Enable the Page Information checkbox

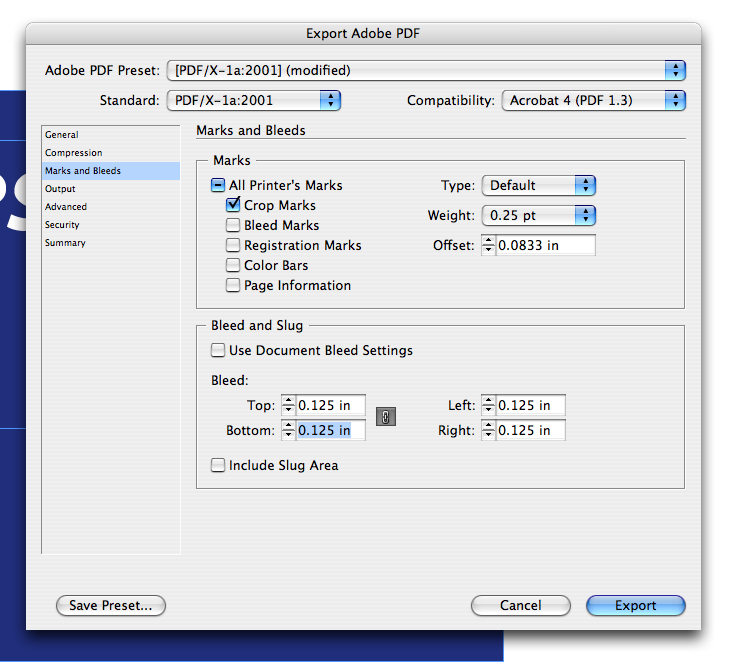[233, 286]
